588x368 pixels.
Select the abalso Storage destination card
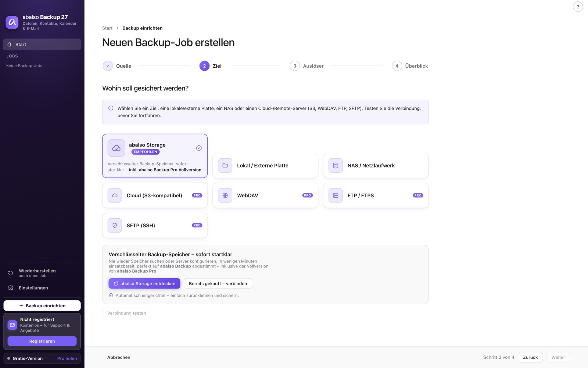point(155,156)
